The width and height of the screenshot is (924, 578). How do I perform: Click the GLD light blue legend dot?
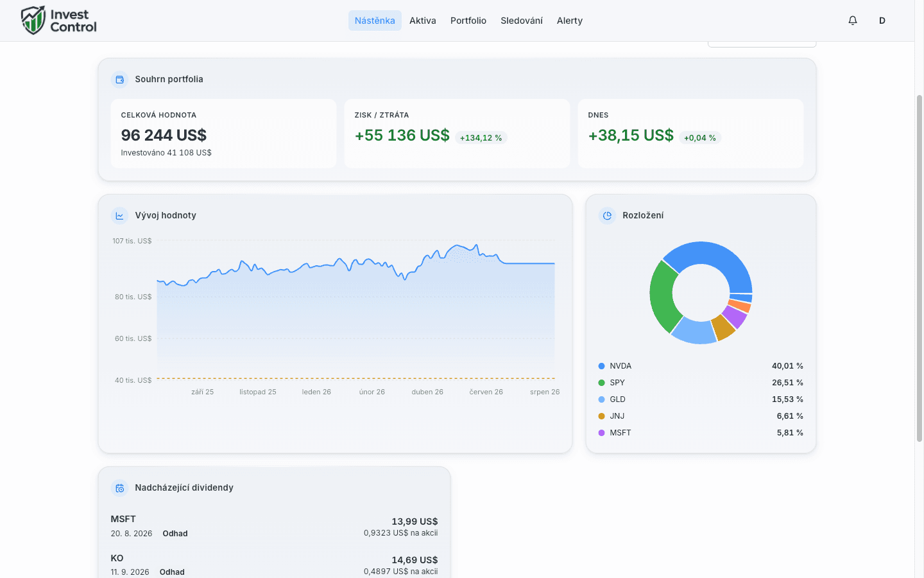point(602,399)
